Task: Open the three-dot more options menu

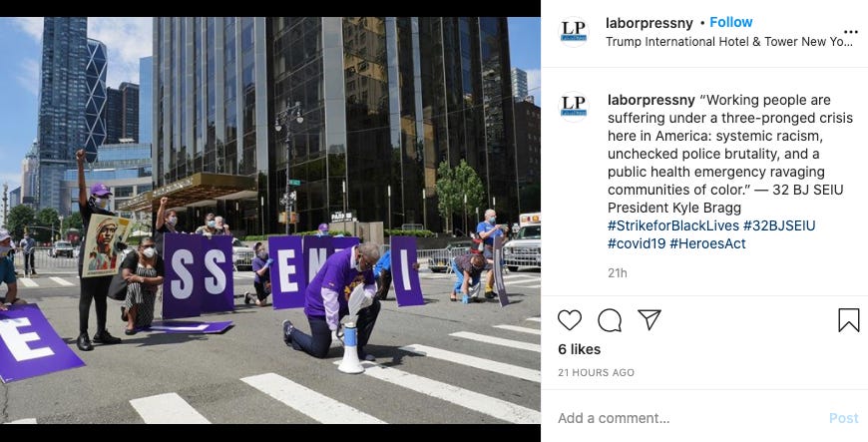Action: click(x=850, y=32)
